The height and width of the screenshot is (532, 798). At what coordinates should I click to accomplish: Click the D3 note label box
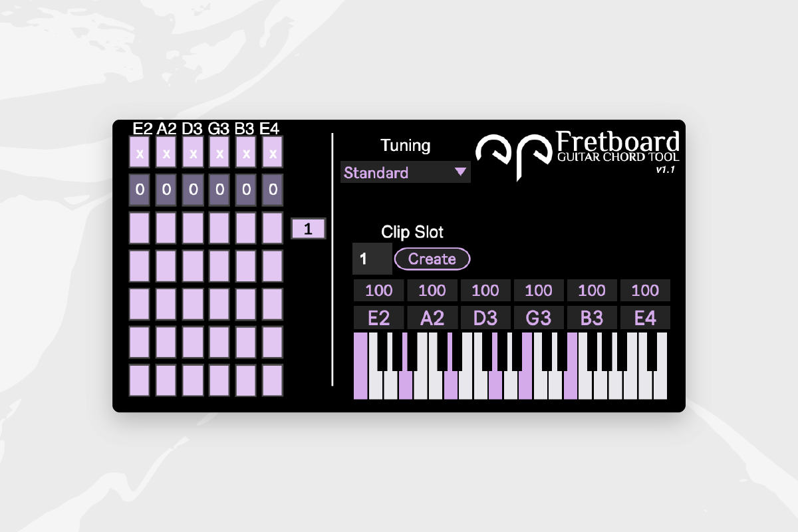[485, 318]
